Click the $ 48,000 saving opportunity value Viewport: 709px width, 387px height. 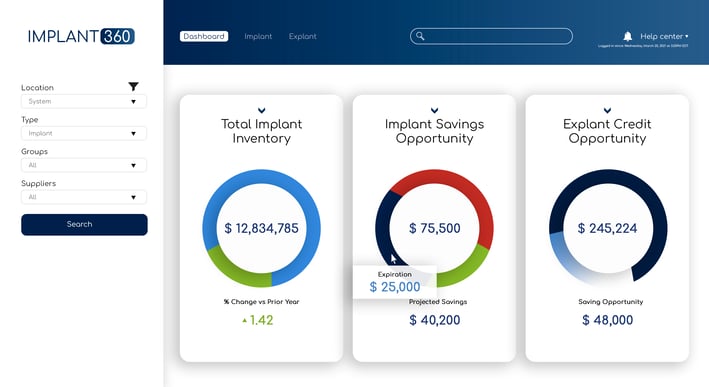[x=607, y=320]
